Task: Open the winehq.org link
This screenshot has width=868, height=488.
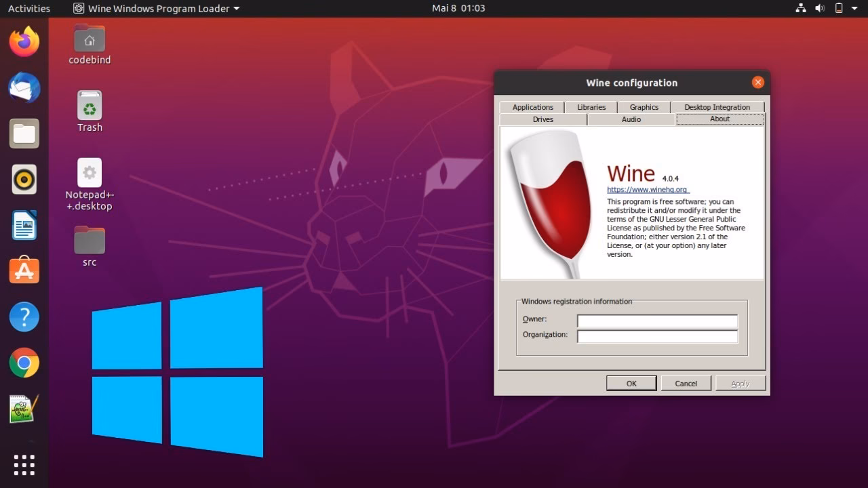Action: pos(648,190)
